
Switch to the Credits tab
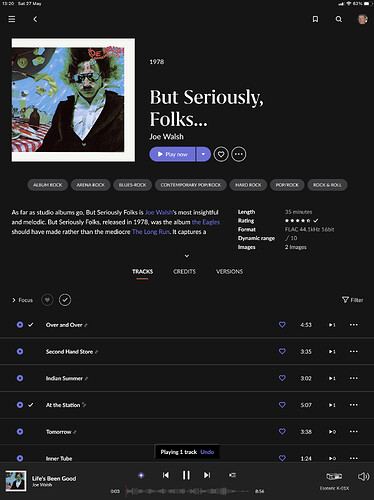click(x=184, y=271)
